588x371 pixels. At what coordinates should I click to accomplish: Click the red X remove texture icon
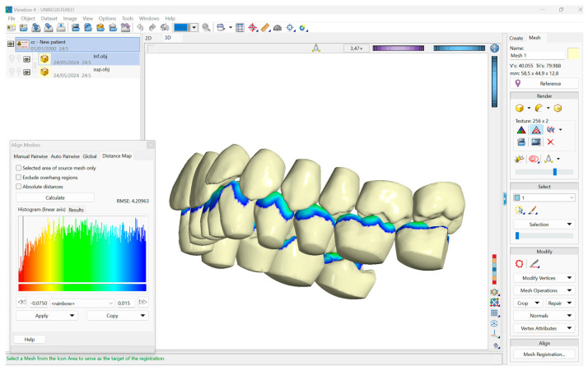550,142
